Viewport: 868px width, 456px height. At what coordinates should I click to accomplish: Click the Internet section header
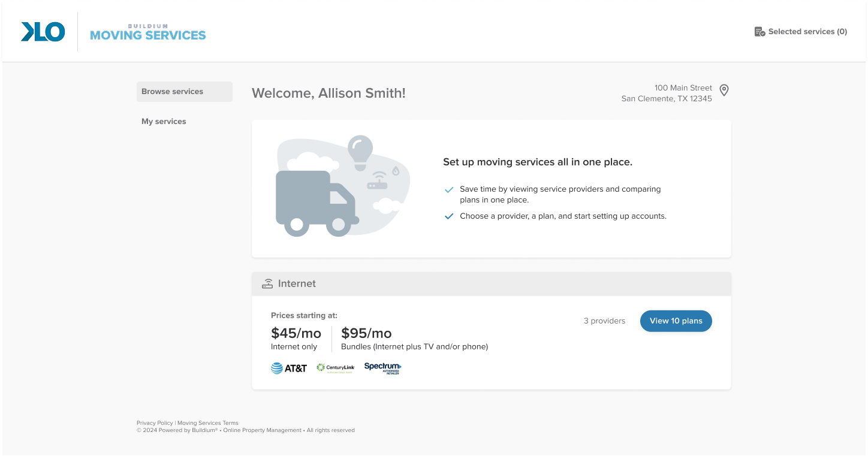pos(297,284)
